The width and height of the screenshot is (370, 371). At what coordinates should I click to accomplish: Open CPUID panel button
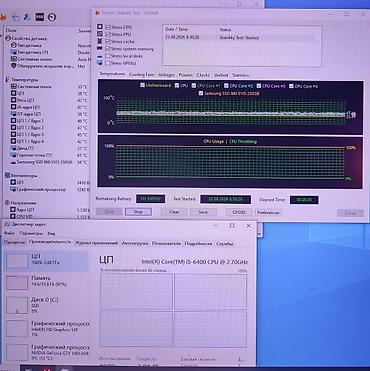point(239,212)
